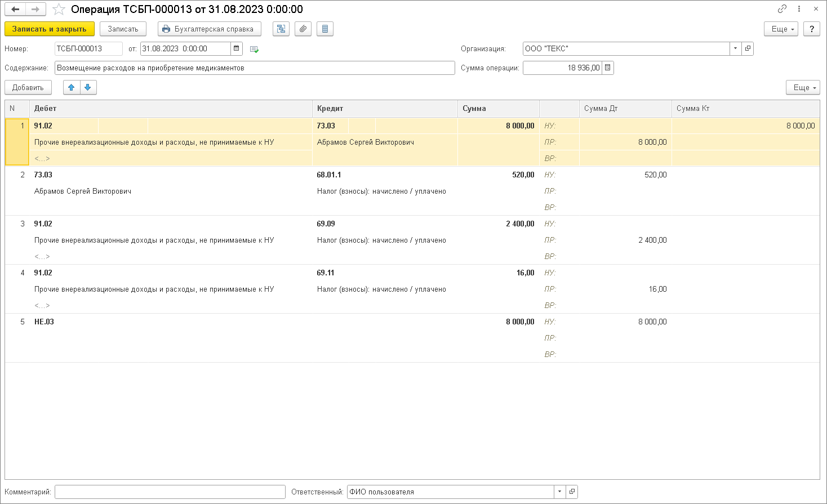Select debit account НЕ.03 in row 5

(x=45, y=322)
